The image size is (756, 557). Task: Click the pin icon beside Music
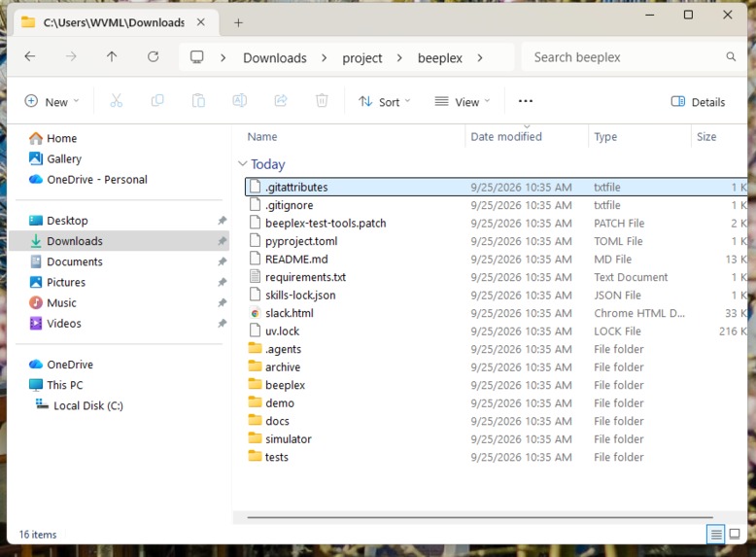[x=222, y=303]
